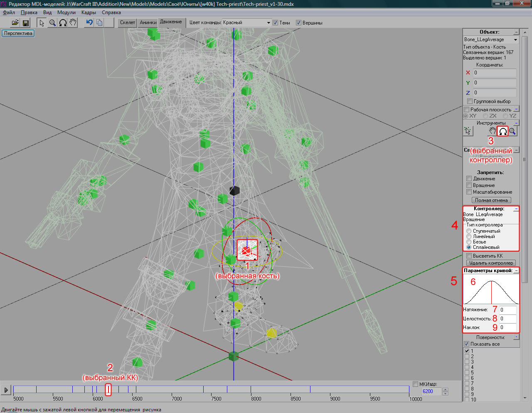532x413 pixels.
Task: Open the Справка menu
Action: pyautogui.click(x=111, y=12)
